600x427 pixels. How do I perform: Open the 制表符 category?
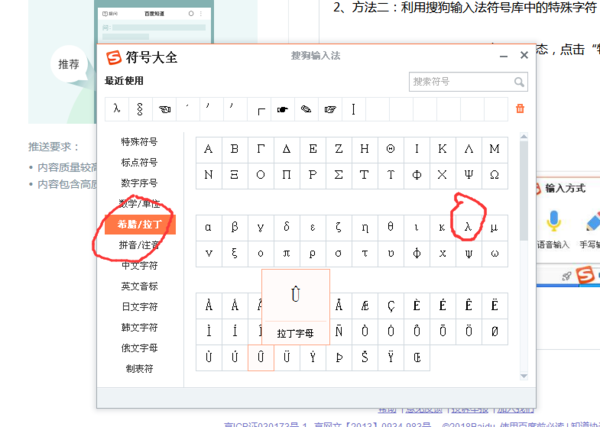(139, 369)
